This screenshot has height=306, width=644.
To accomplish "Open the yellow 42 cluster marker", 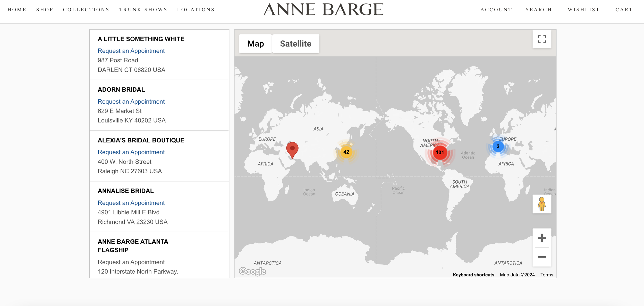I will tap(346, 152).
